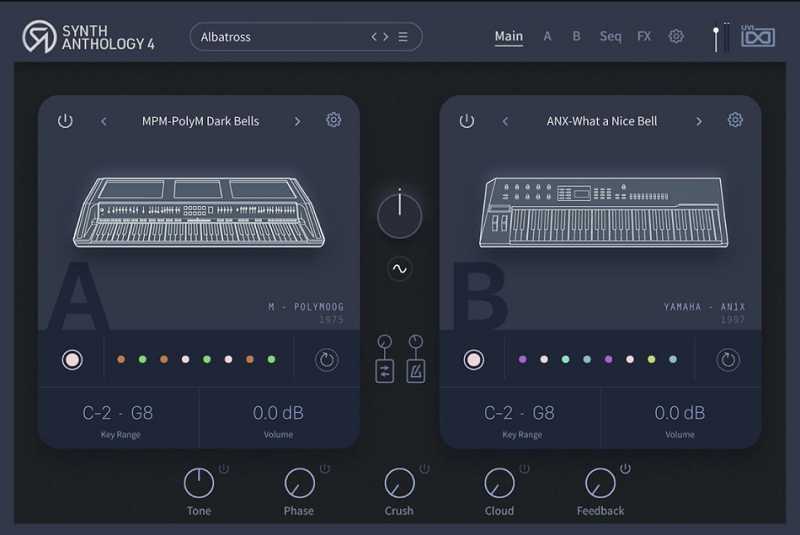Click the Feedback knob
This screenshot has width=800, height=535.
(x=601, y=482)
